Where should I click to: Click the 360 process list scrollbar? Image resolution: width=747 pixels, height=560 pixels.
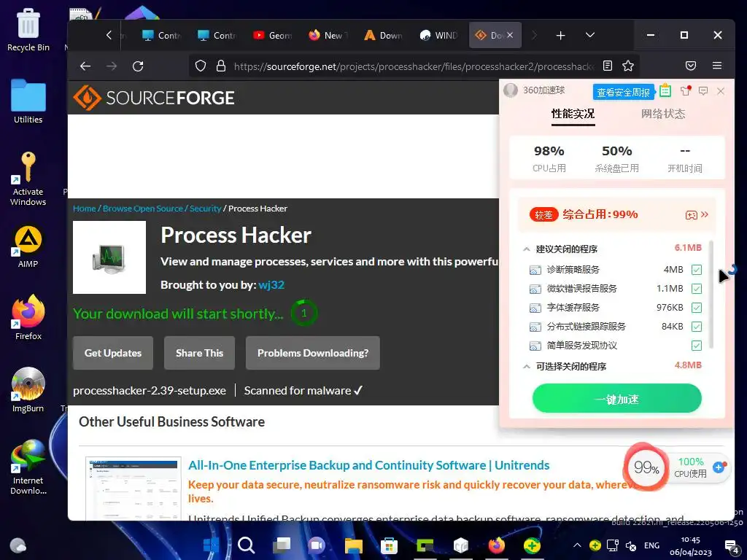[711, 295]
